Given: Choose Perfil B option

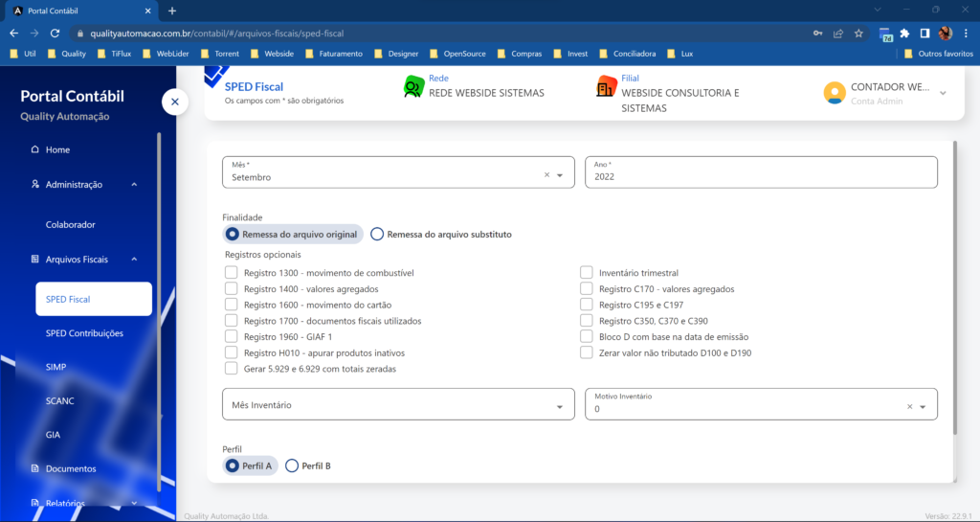Looking at the screenshot, I should [292, 465].
